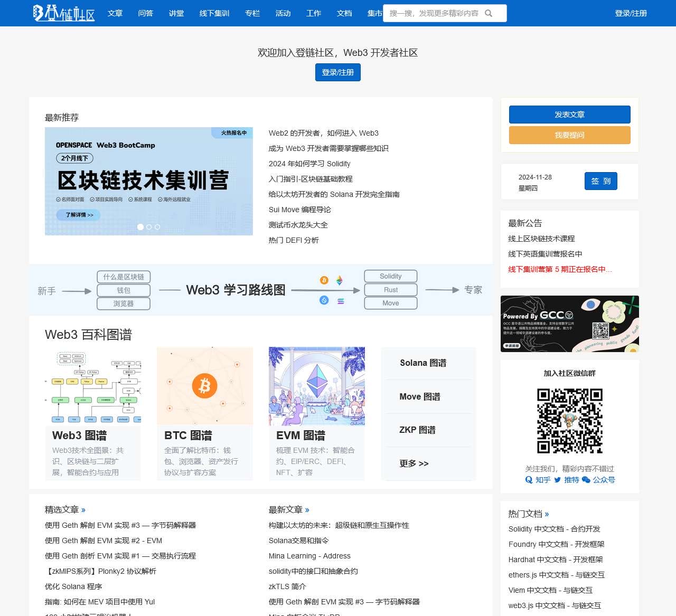
Task: Click the Solidity box in the roadmap banner
Action: pos(391,276)
